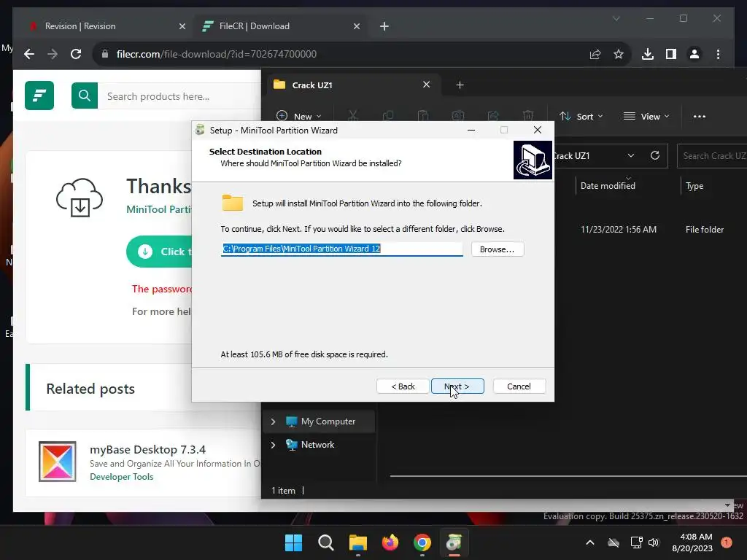Expand the Network tree node
The width and height of the screenshot is (747, 560).
point(273,445)
